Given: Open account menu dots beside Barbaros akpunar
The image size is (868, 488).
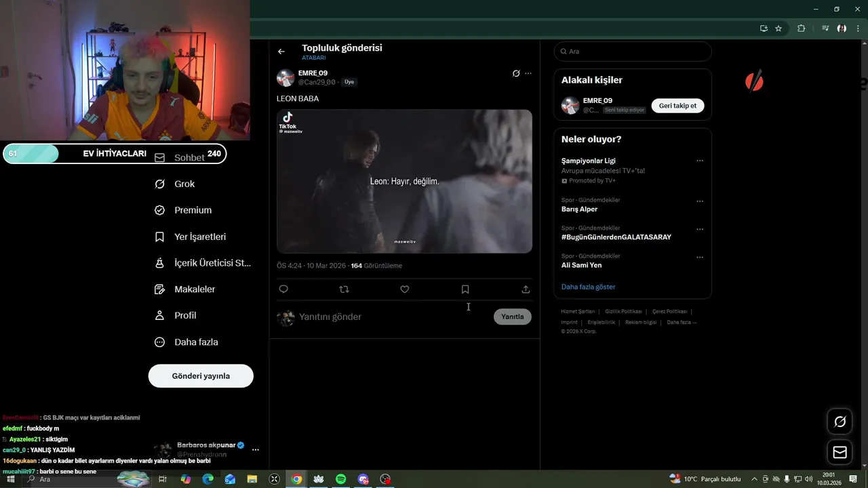Looking at the screenshot, I should [256, 449].
